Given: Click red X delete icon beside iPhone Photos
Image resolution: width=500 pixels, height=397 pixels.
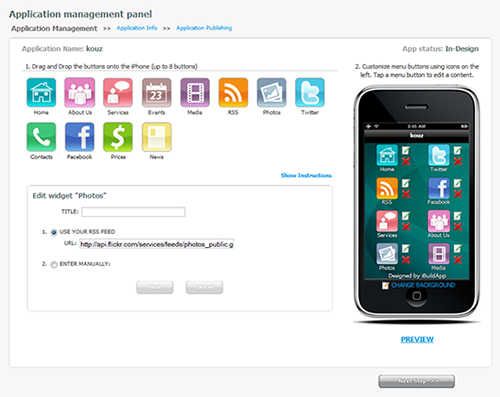Looking at the screenshot, I should tap(406, 260).
